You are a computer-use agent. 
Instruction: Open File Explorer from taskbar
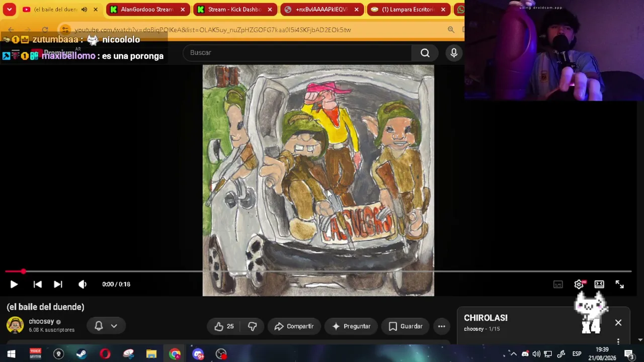tap(151, 354)
